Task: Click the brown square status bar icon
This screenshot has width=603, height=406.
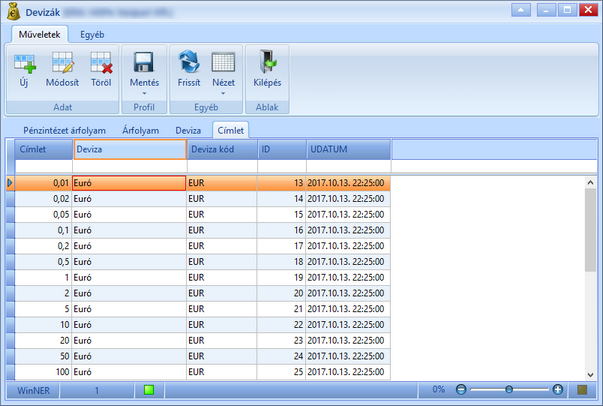Action: click(x=582, y=390)
